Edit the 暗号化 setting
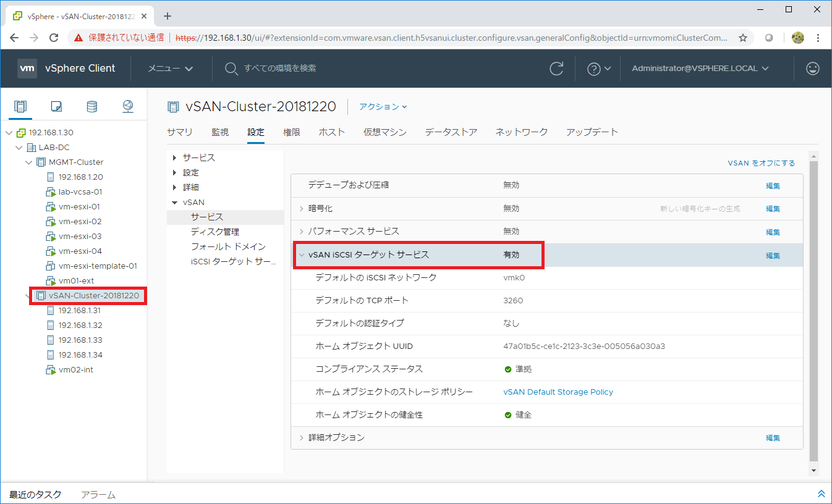This screenshot has height=504, width=832. [773, 209]
